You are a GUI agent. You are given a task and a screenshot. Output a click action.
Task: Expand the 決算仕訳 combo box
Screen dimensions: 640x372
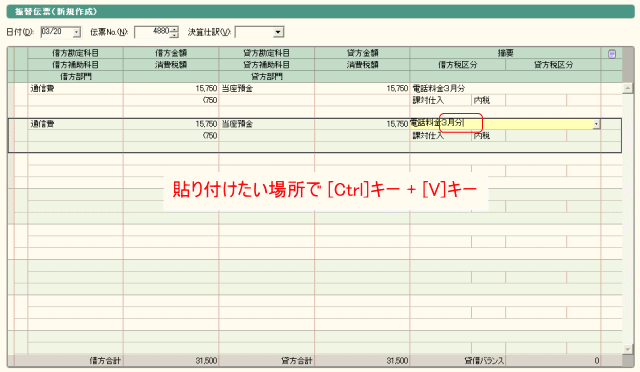coord(278,32)
